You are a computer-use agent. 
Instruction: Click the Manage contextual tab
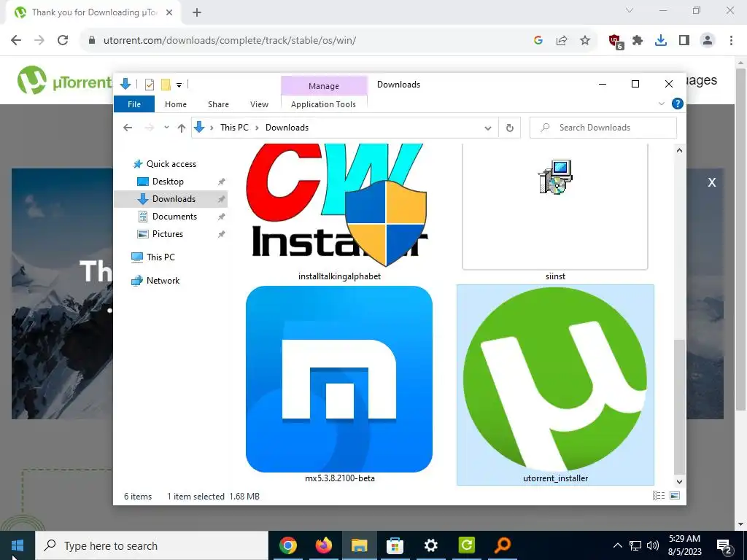[324, 86]
